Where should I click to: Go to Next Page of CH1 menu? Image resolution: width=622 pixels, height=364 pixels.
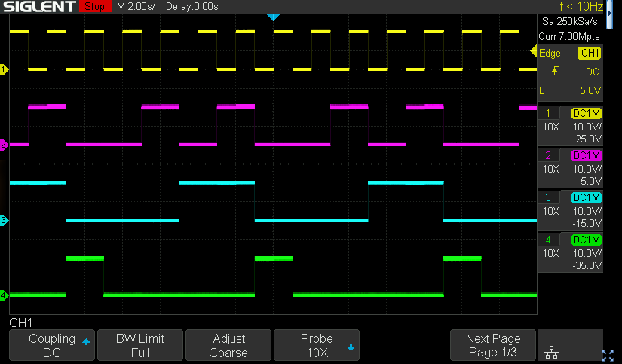(493, 345)
